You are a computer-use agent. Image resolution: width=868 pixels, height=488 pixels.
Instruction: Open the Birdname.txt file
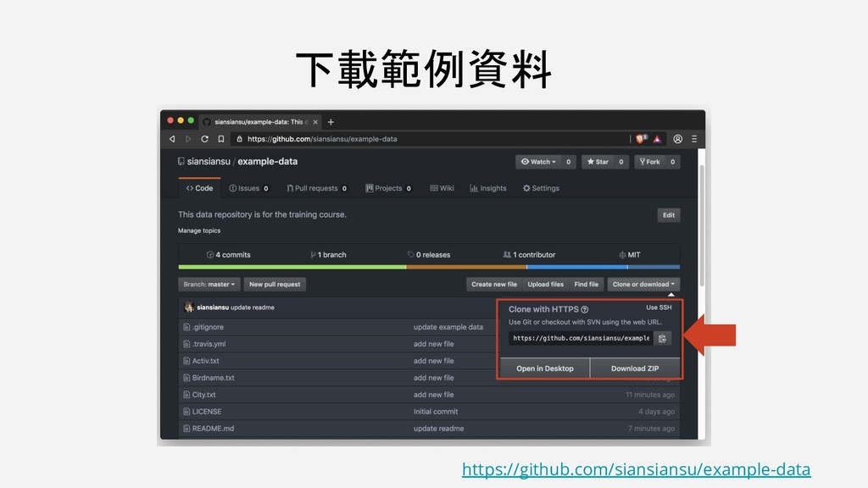[x=213, y=378]
